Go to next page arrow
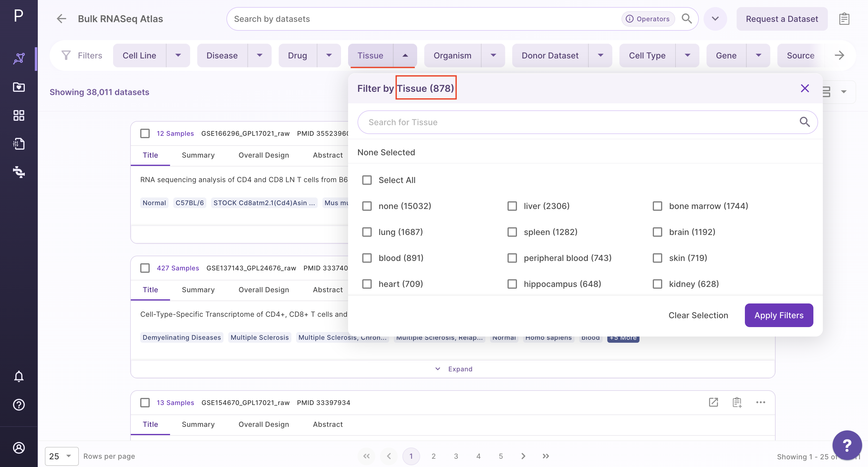Viewport: 868px width, 467px height. pyautogui.click(x=523, y=456)
